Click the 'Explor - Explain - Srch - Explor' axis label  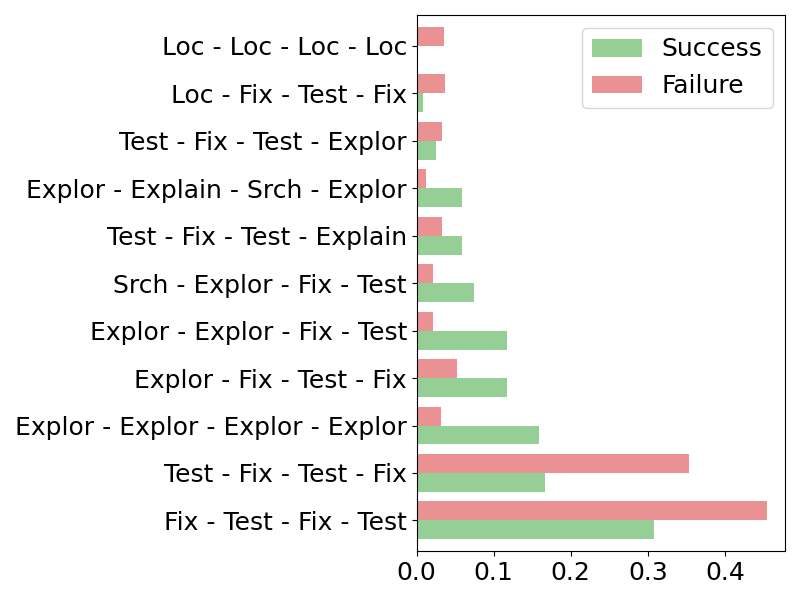pos(217,189)
